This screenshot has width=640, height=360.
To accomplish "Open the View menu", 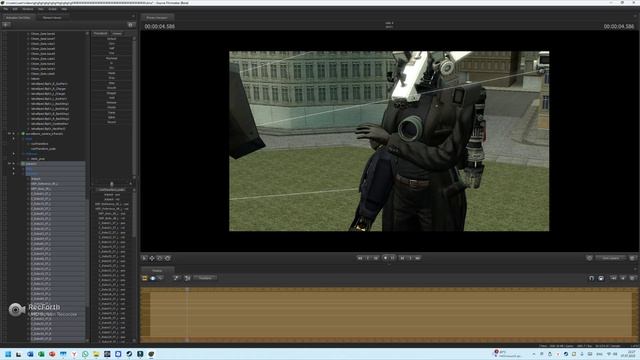I will click(x=40, y=9).
